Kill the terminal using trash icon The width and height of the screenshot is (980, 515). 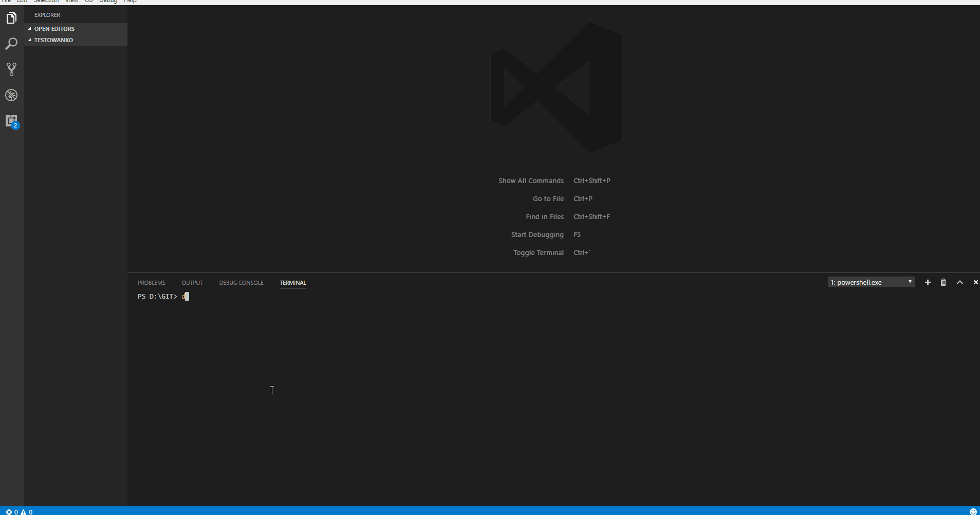(x=943, y=282)
